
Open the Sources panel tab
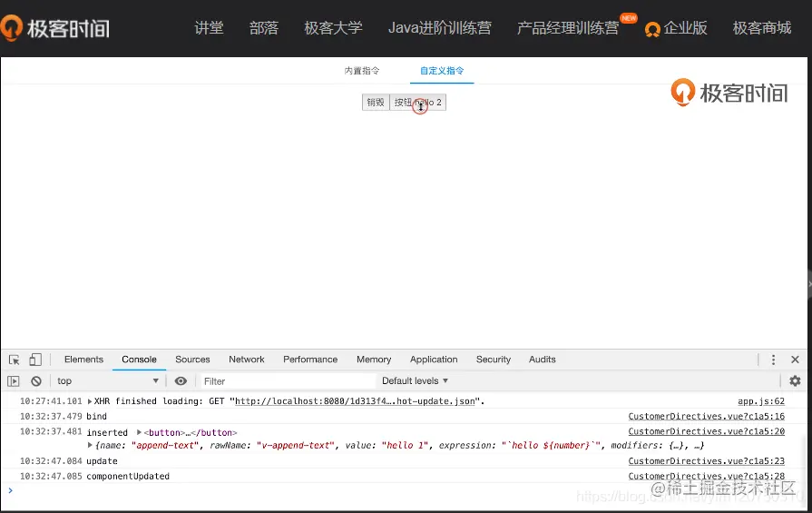click(192, 360)
